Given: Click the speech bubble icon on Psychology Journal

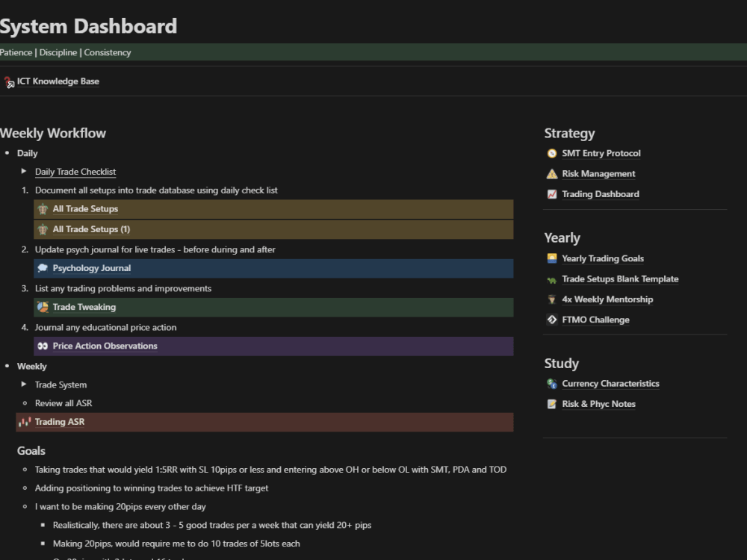Looking at the screenshot, I should pyautogui.click(x=43, y=268).
